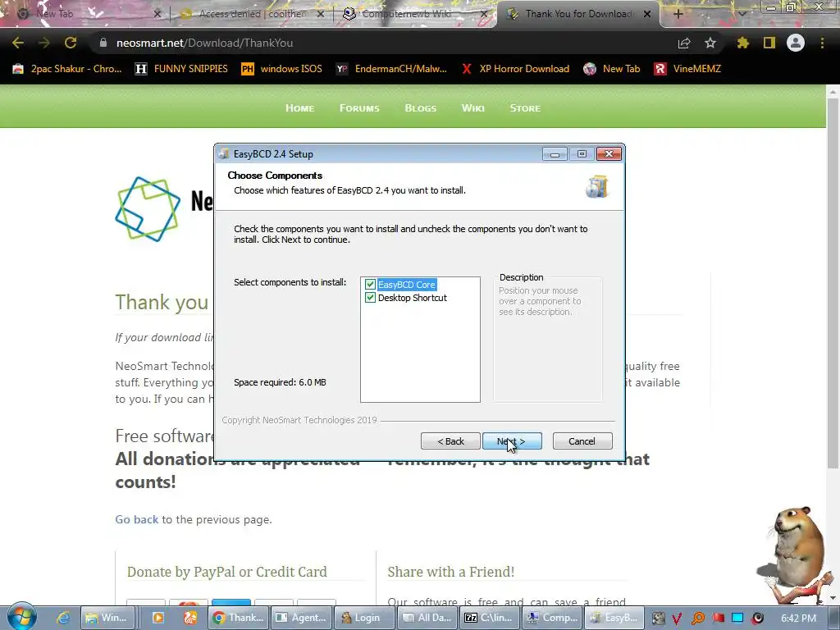This screenshot has width=840, height=630.
Task: Click the red V tray icon
Action: 677,619
